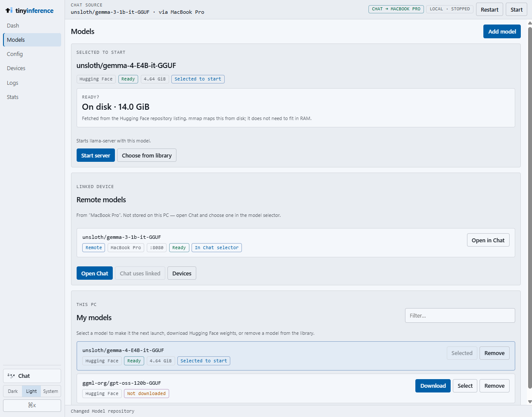This screenshot has height=417, width=532.
Task: Click the scrollbar up arrow
Action: 530,23
